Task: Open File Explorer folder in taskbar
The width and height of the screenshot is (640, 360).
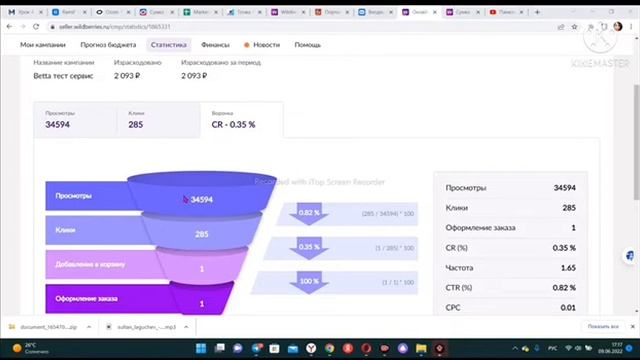Action: [421, 348]
